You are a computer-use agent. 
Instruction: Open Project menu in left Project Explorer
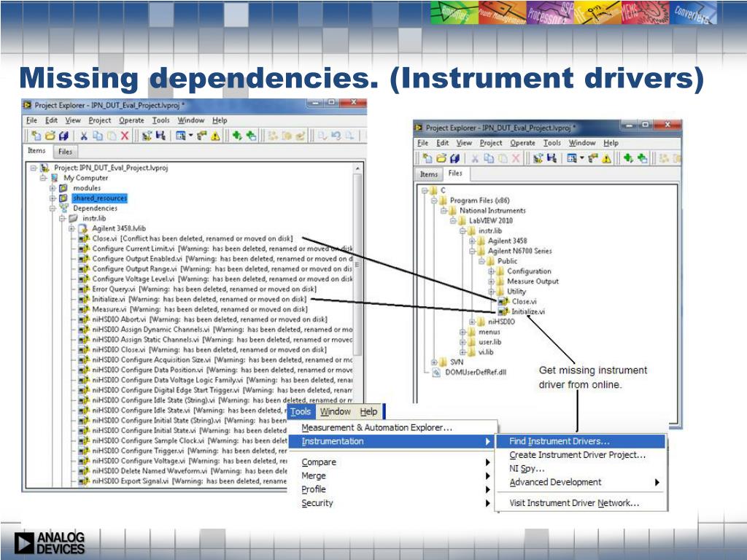coord(100,120)
